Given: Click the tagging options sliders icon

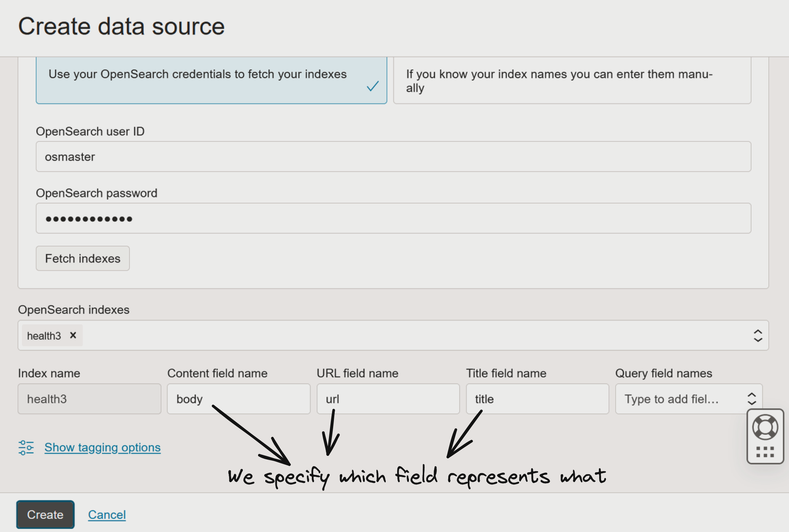Looking at the screenshot, I should pyautogui.click(x=26, y=447).
